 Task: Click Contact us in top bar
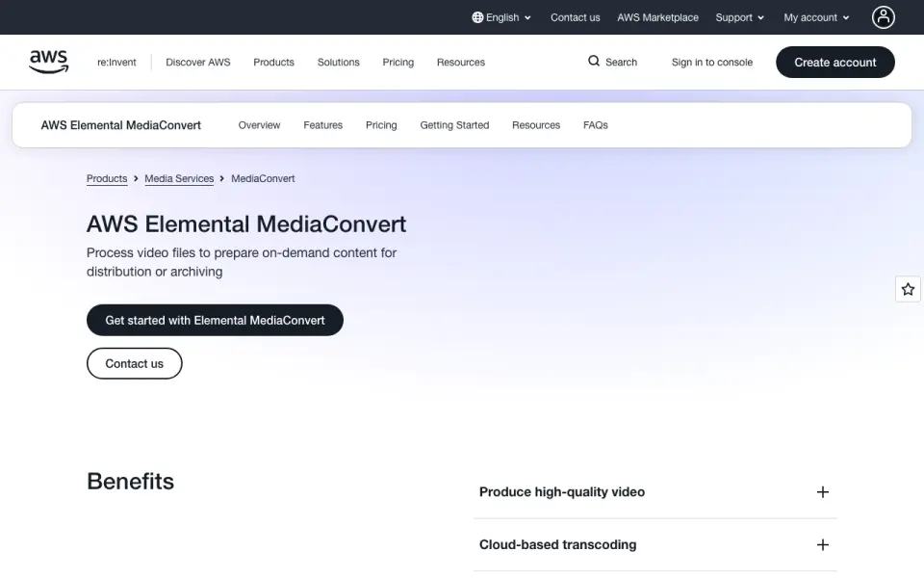coord(576,17)
